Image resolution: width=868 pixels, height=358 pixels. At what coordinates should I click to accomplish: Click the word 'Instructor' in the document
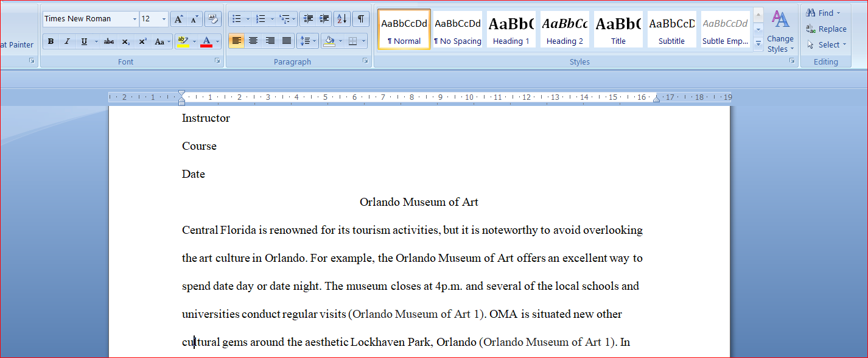tap(206, 118)
